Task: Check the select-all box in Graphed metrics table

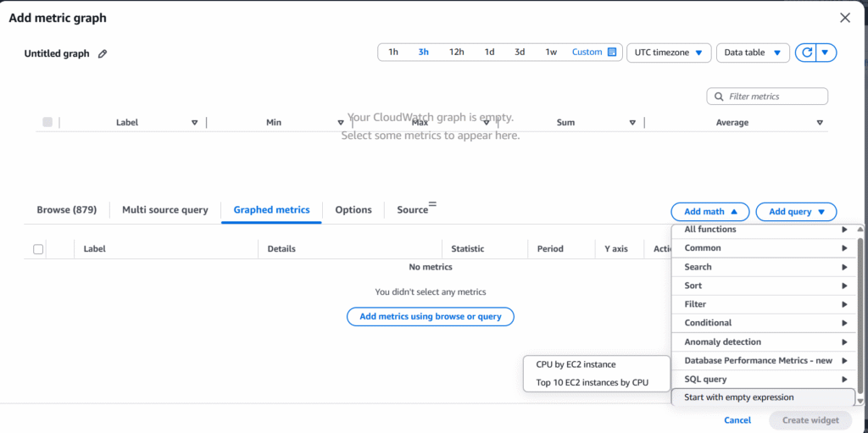Action: (38, 249)
